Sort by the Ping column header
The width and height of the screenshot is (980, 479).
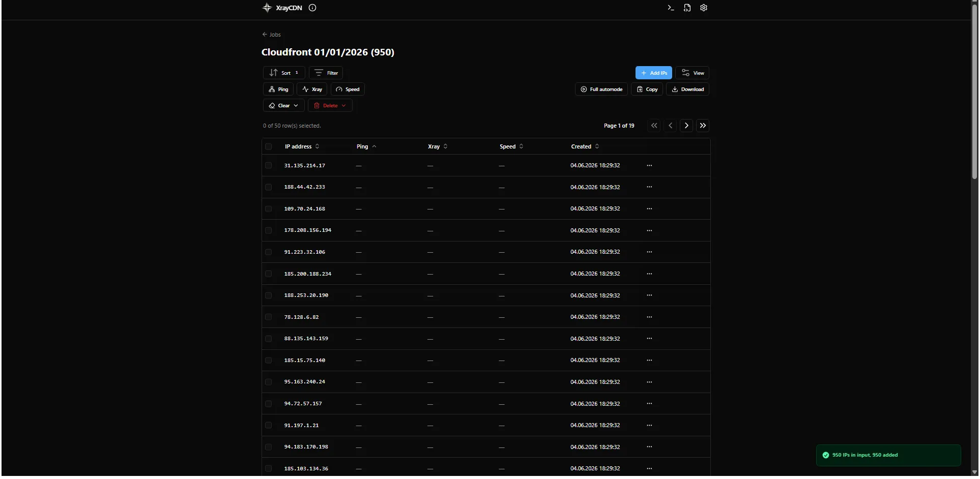(x=366, y=146)
